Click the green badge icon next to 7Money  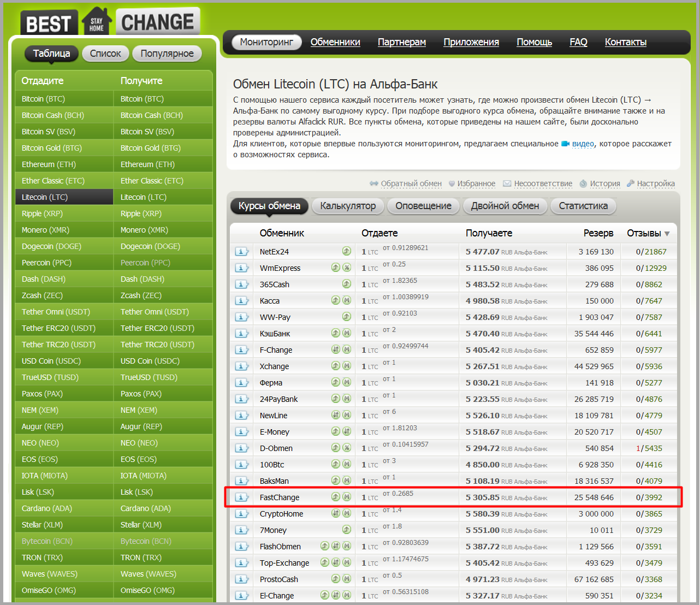pos(346,530)
